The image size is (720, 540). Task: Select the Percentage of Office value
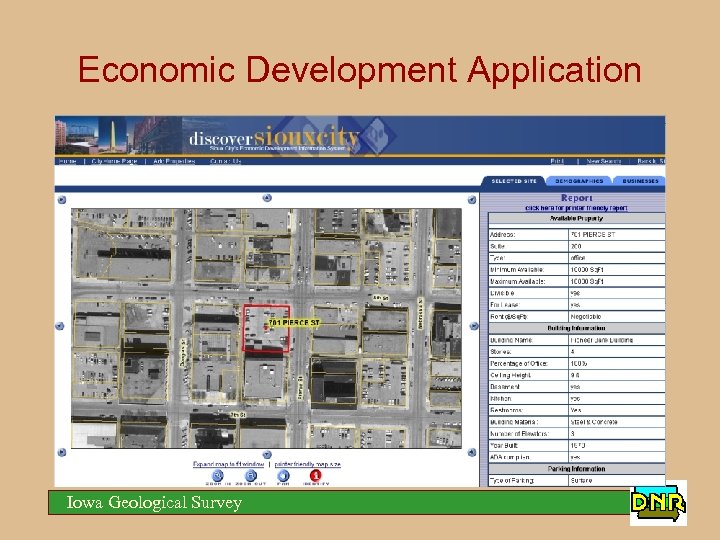(617, 364)
